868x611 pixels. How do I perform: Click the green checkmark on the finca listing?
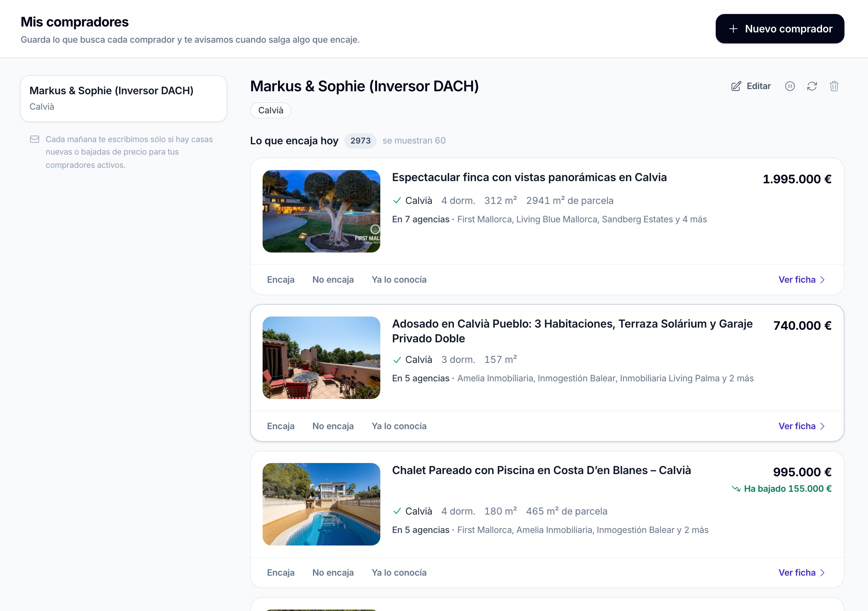[x=396, y=201]
